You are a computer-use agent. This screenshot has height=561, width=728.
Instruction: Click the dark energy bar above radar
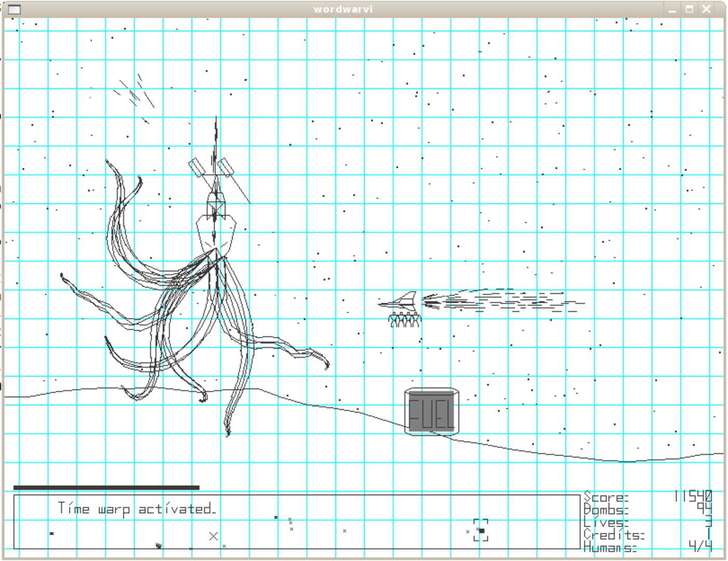(x=106, y=487)
